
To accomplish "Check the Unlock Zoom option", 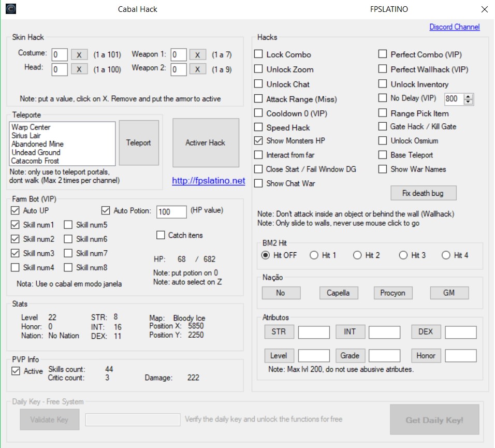I will pos(258,69).
